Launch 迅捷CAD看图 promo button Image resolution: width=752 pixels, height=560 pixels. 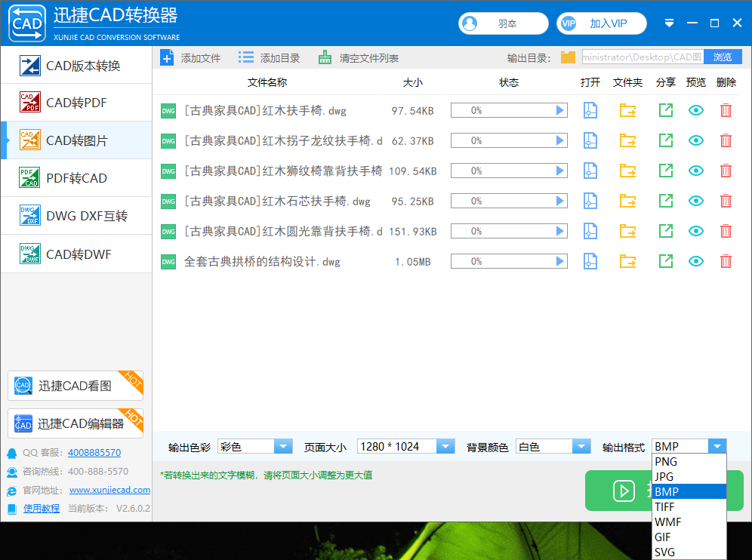point(76,386)
